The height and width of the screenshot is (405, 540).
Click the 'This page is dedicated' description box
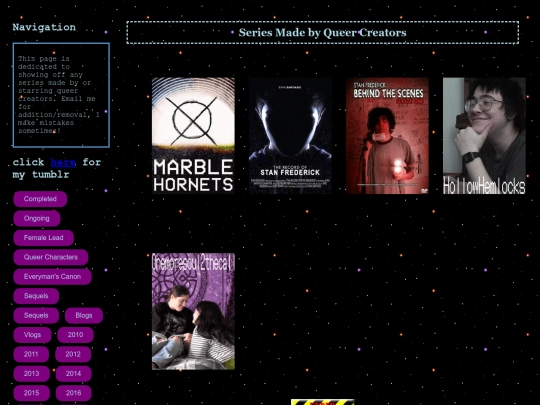click(x=61, y=95)
